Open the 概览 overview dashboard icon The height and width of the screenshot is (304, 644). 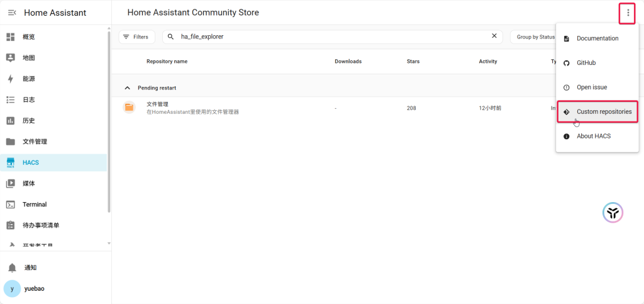[11, 37]
